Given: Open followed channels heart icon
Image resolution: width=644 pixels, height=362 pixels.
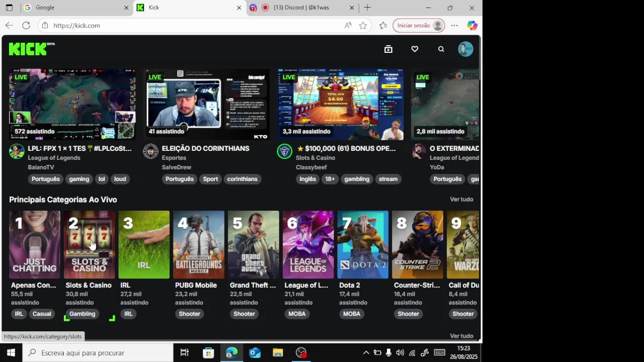Looking at the screenshot, I should click(415, 49).
